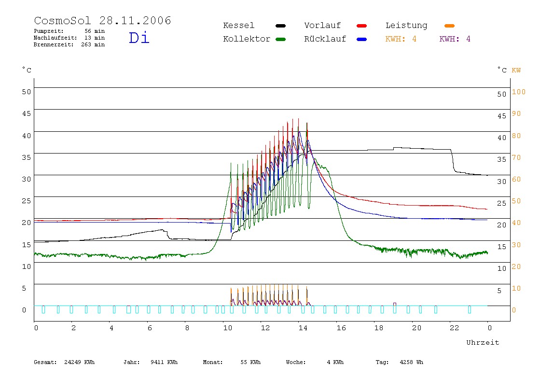This screenshot has height=392, width=554.
Task: Click hour "6" on the Uhrzeit axis
Action: (x=150, y=328)
